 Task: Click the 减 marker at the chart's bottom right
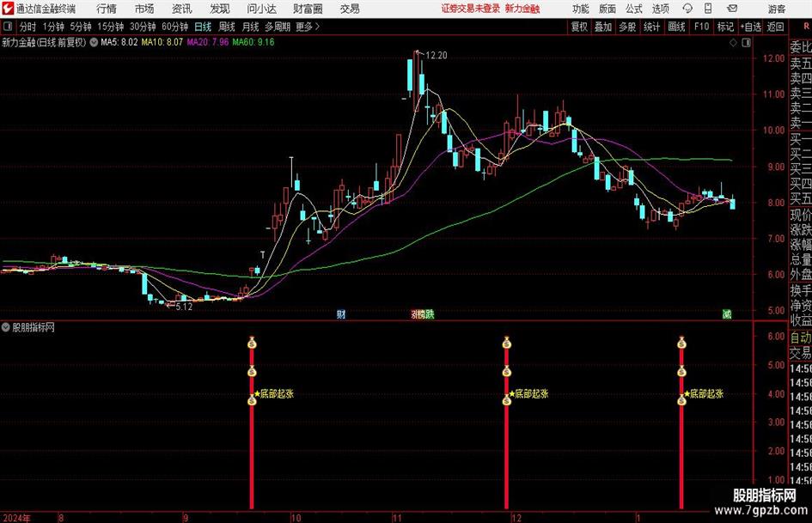coord(727,314)
